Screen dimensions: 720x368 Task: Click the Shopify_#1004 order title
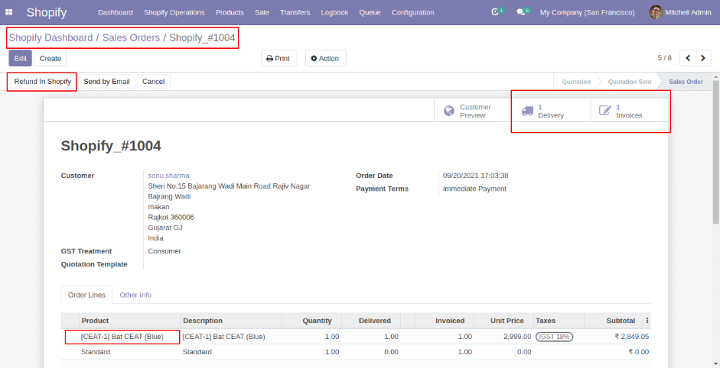[111, 146]
